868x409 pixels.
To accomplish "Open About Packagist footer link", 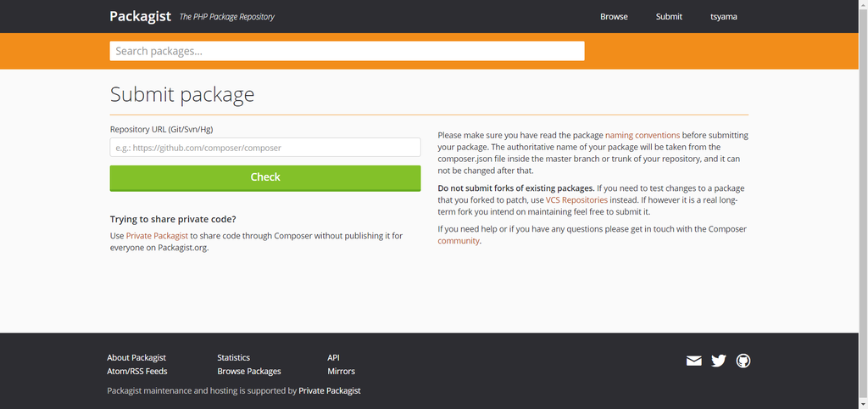I will point(136,357).
